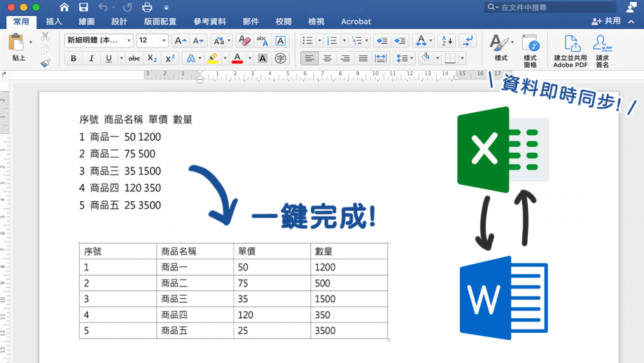Sort text with A-Z icon
The width and height of the screenshot is (644, 363).
click(x=447, y=40)
